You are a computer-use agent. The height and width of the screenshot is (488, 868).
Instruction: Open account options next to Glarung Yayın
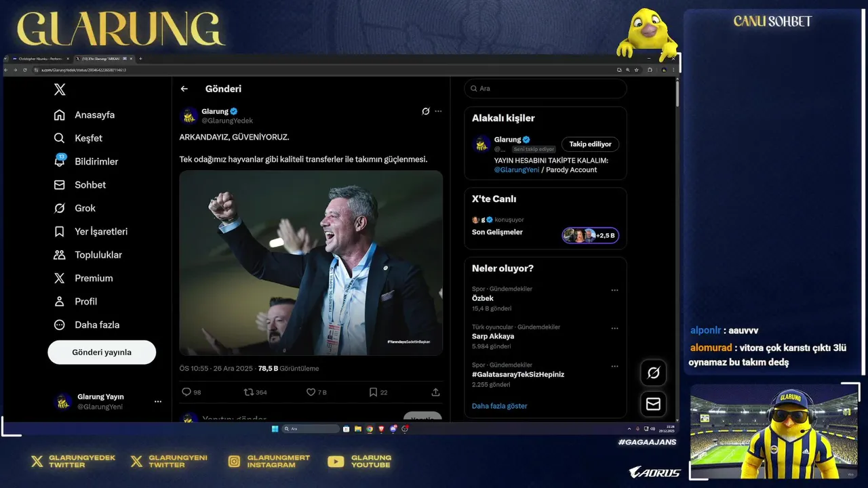(x=158, y=402)
